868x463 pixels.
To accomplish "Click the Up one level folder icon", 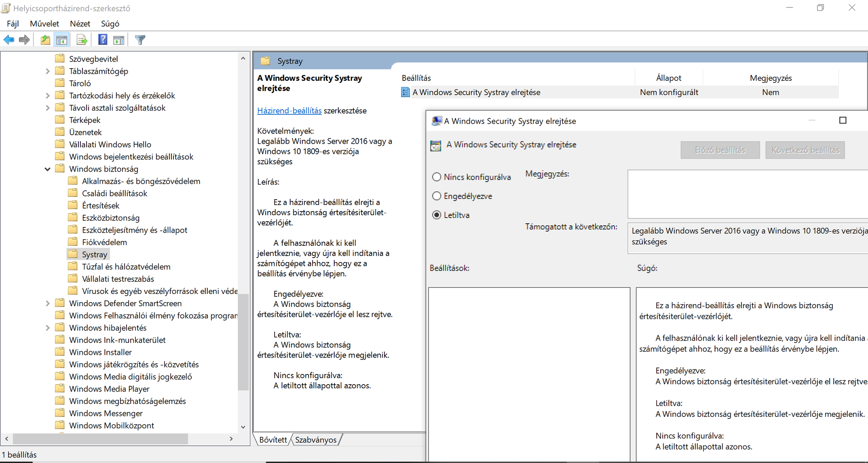I will [x=45, y=40].
